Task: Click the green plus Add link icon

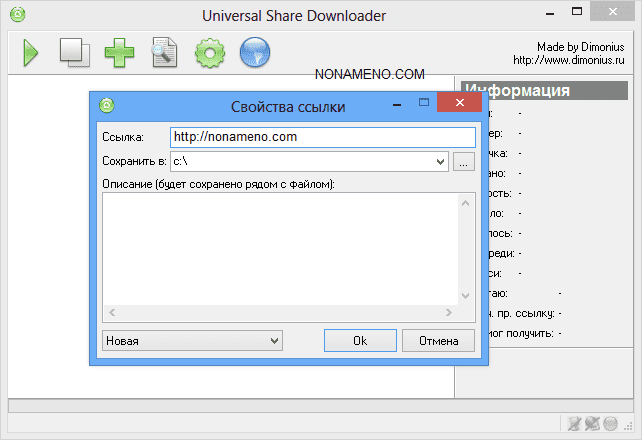Action: point(120,52)
